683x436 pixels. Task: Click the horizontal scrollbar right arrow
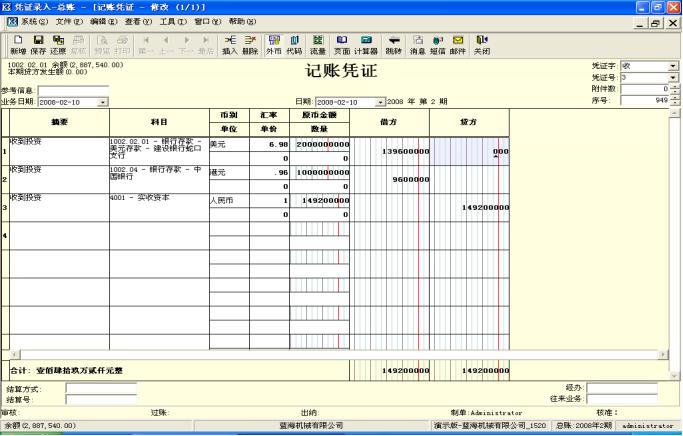[x=663, y=355]
